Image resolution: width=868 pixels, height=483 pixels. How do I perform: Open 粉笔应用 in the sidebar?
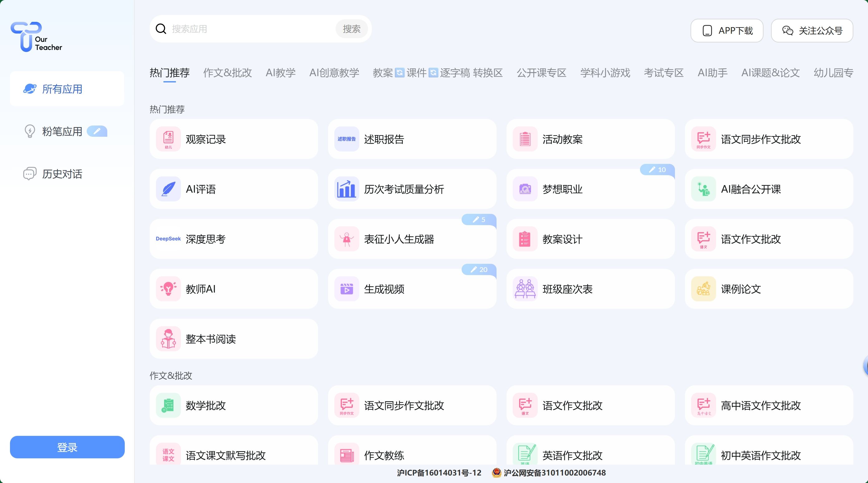62,131
